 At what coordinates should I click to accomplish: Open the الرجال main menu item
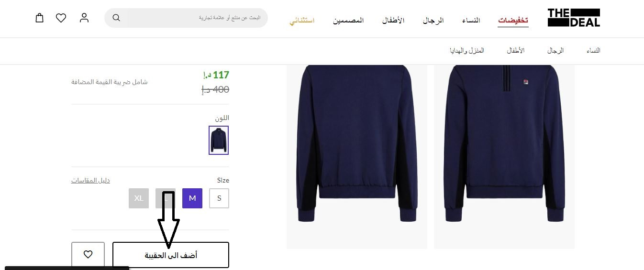[433, 21]
